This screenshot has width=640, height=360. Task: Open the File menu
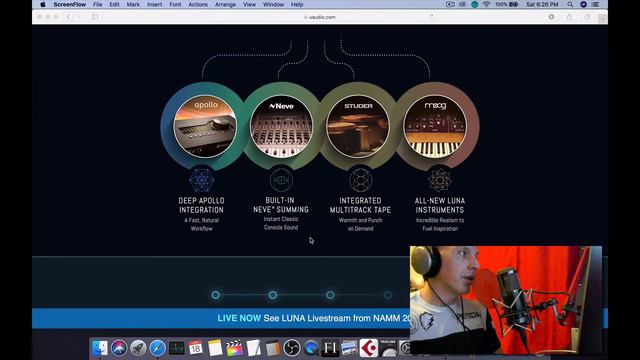click(x=98, y=4)
